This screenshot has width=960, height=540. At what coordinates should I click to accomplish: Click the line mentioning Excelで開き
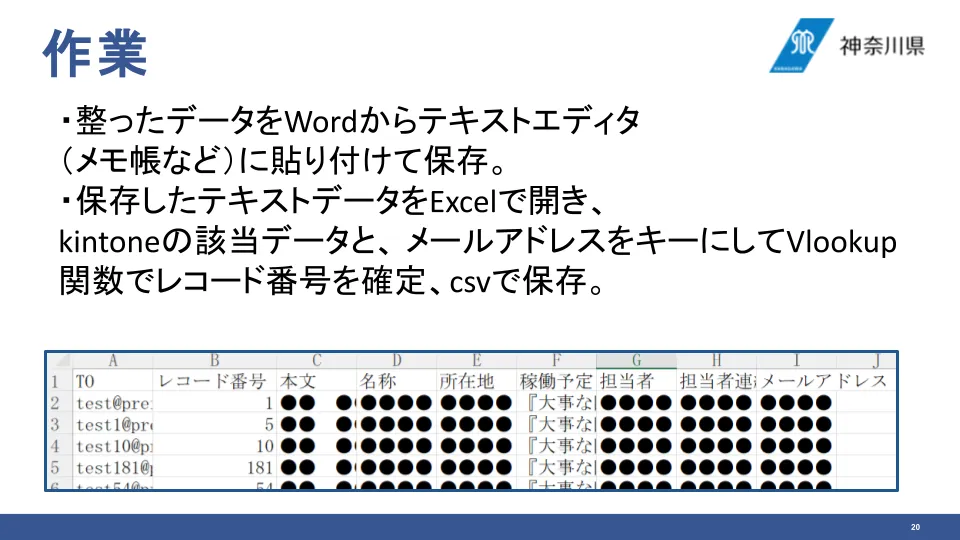(332, 201)
